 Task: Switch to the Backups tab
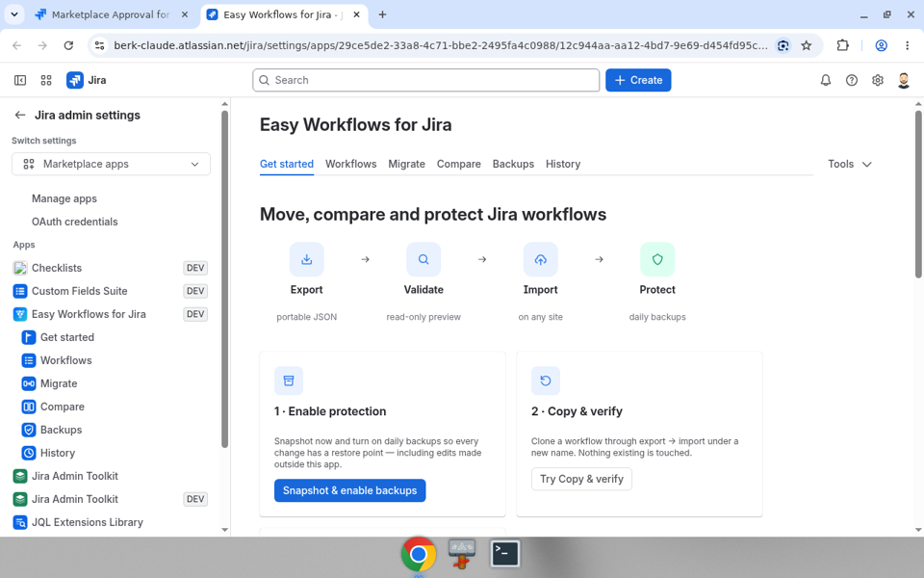(513, 164)
